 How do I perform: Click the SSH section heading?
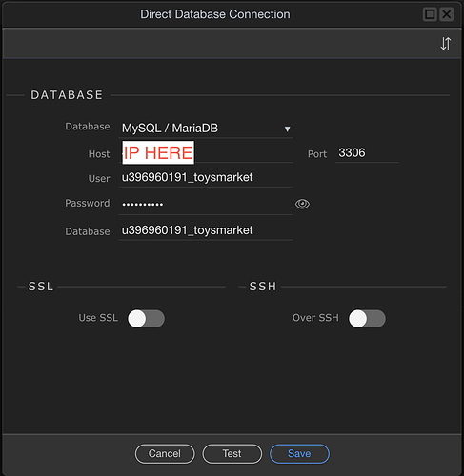click(263, 287)
